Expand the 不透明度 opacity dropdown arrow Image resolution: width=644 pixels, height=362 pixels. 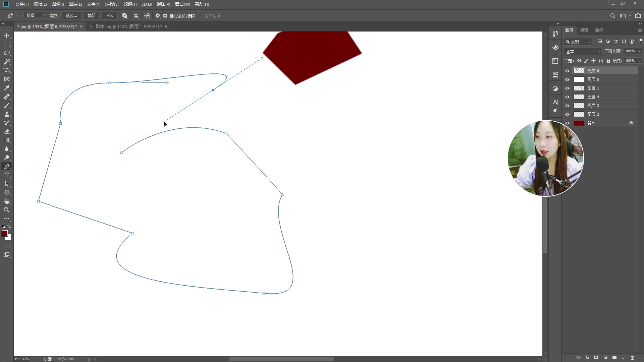tap(640, 51)
